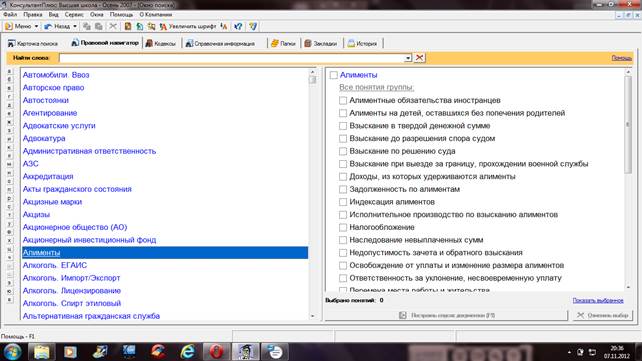Expand the Назад history dropdown arrow
Viewport: 642px width, 361px height.
point(75,26)
